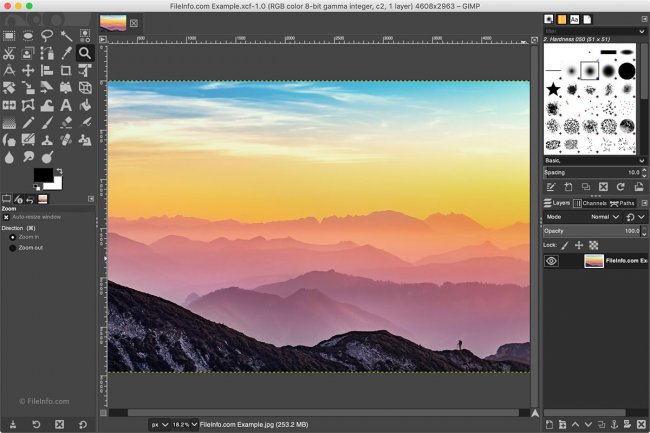The image size is (650, 433).
Task: Select the black star brush thumbnail
Action: point(552,91)
